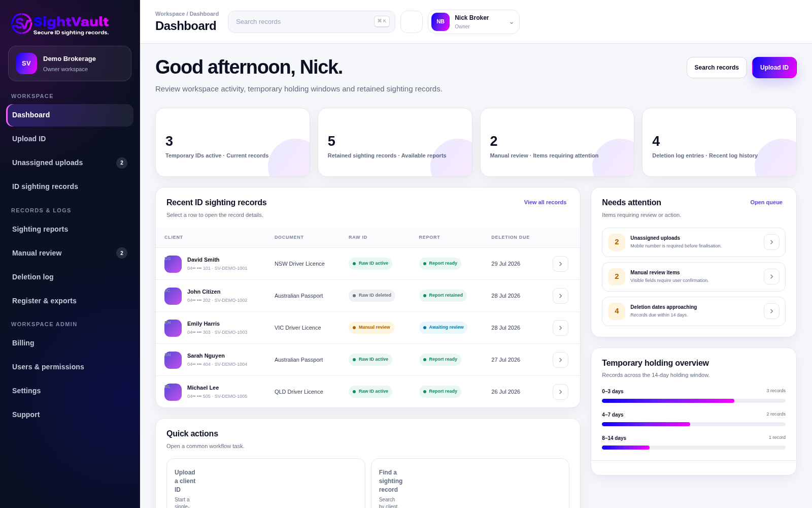
Task: Click Sarah Nguyen's avatar icon
Action: (x=173, y=360)
